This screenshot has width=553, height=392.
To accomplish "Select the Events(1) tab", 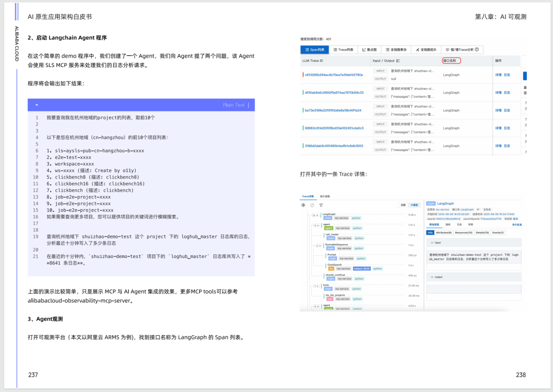I will tap(498, 233).
